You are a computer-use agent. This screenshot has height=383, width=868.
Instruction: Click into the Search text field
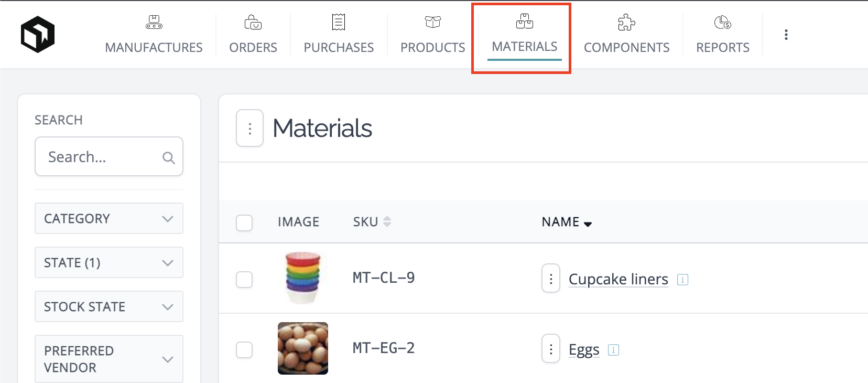pos(102,157)
